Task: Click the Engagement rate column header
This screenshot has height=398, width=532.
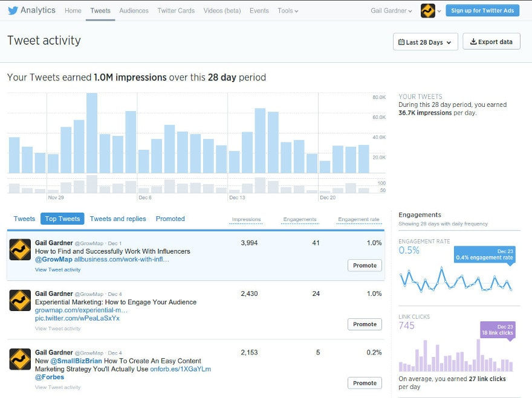Action: tap(358, 219)
